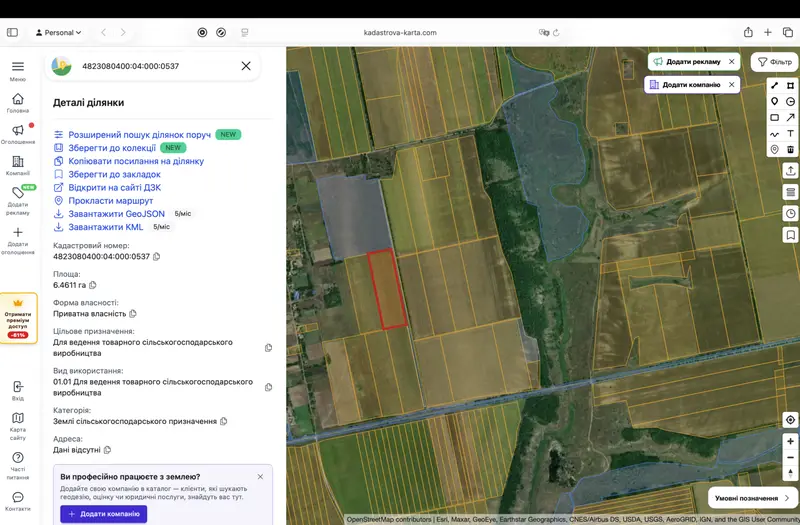
Task: Locate my position on map
Action: click(790, 420)
